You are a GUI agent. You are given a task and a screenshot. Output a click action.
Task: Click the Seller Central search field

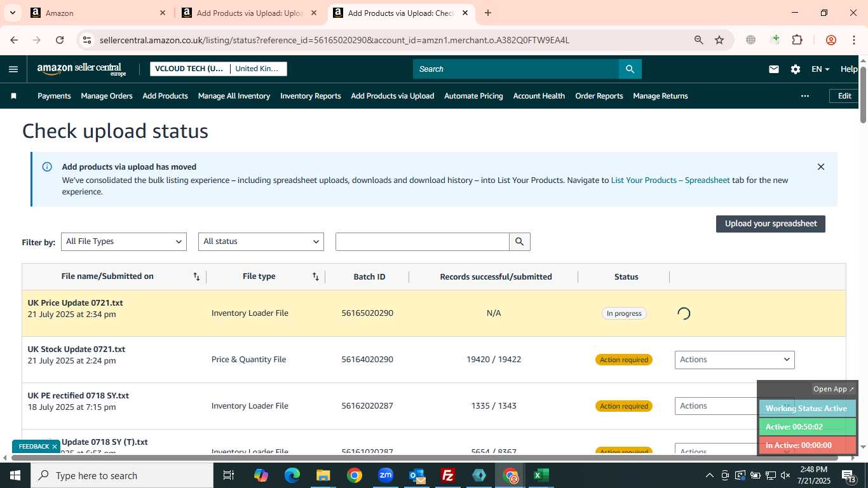point(516,69)
